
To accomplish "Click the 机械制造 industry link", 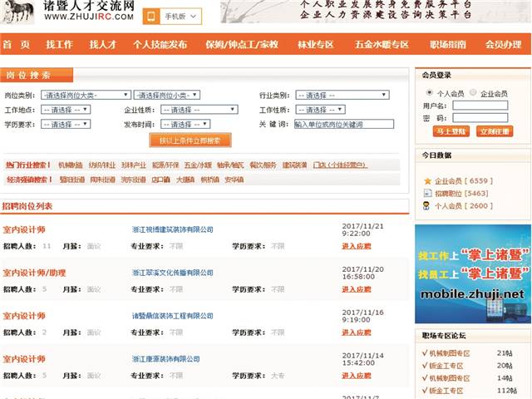I will pyautogui.click(x=71, y=165).
